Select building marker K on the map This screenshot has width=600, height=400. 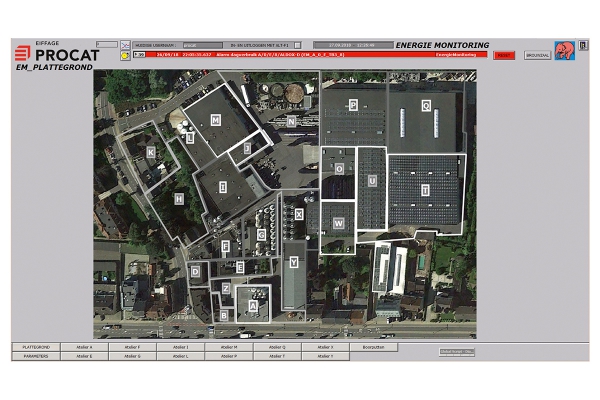151,152
